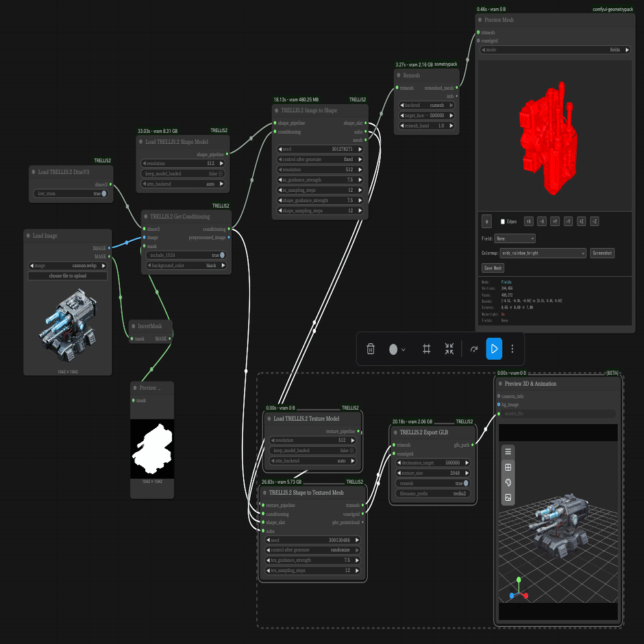Set Preview Mesh view to -X
This screenshot has width=644, height=644.
[542, 221]
